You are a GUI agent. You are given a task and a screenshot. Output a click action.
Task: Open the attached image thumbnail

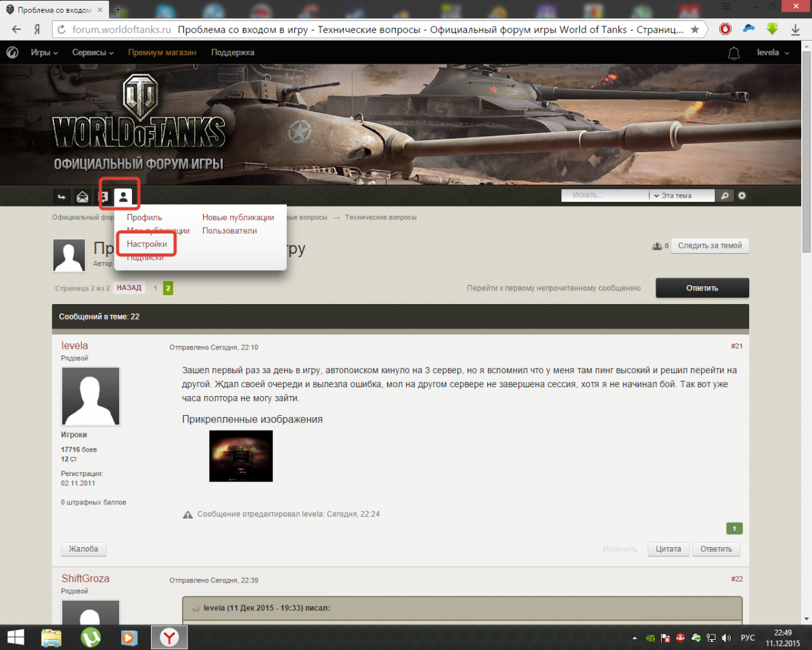pos(241,456)
